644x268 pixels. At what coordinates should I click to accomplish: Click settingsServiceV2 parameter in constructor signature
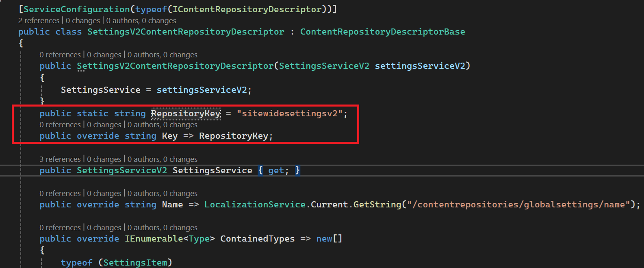(420, 66)
